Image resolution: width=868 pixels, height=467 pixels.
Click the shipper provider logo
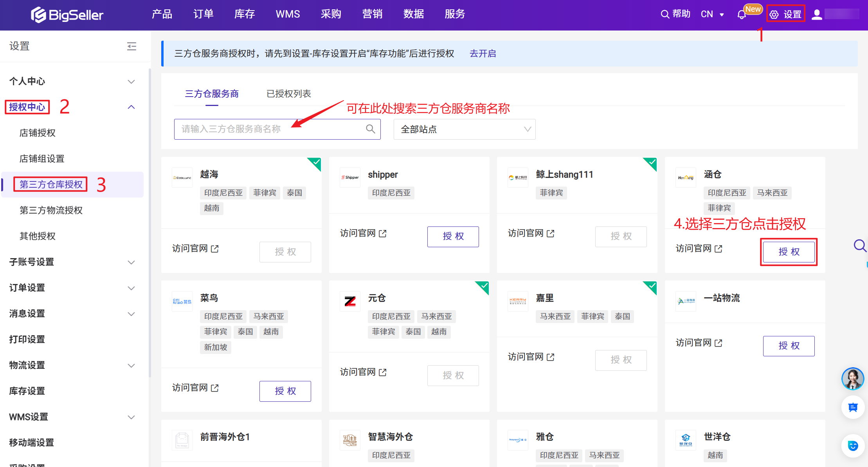tap(350, 178)
